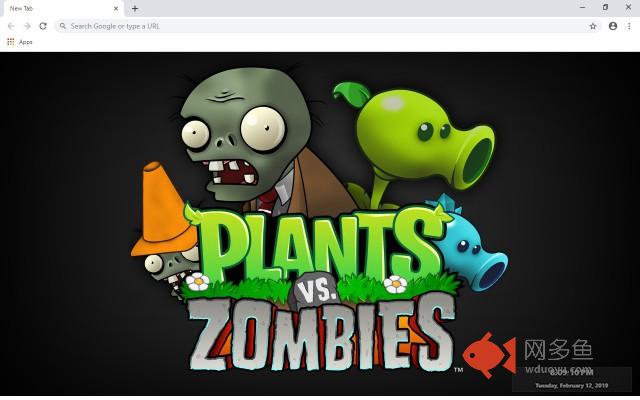This screenshot has width=640, height=400.
Task: Click the browser forward arrow
Action: [27, 26]
